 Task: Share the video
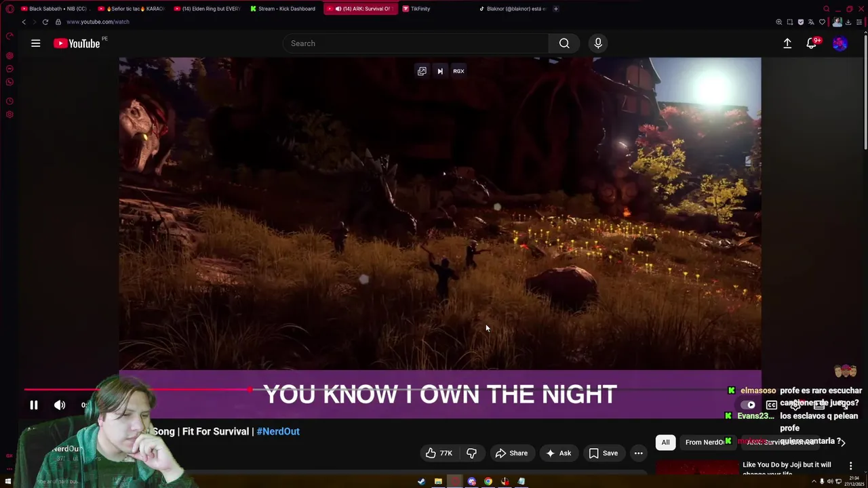tap(511, 453)
